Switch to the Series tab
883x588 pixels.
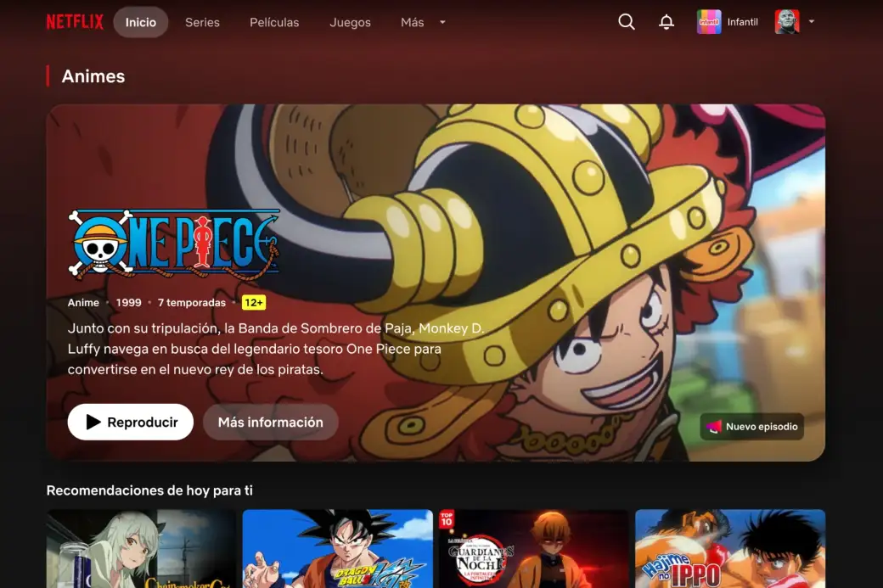click(x=202, y=22)
